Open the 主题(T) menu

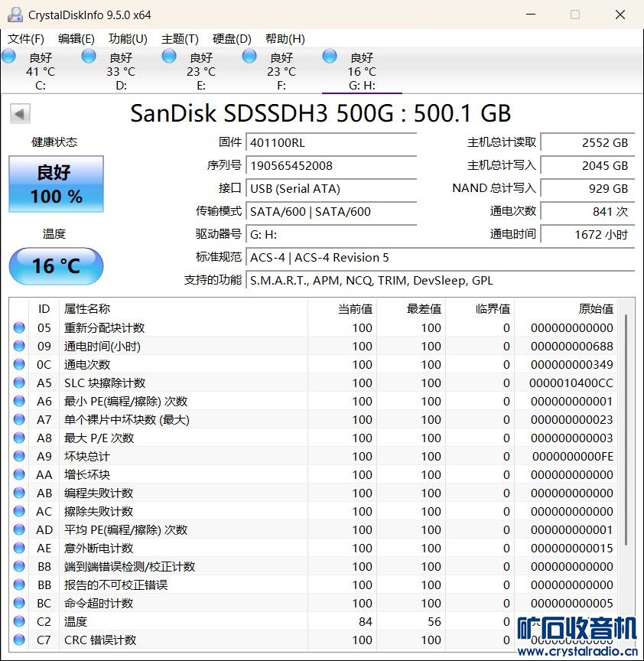180,39
